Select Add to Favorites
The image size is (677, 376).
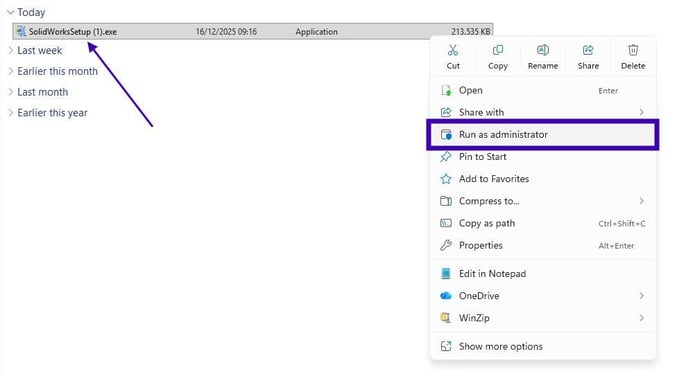[543, 179]
